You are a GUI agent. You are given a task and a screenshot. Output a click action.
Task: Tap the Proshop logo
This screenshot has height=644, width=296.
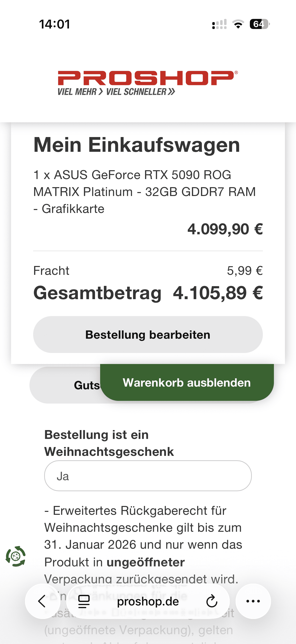[147, 83]
